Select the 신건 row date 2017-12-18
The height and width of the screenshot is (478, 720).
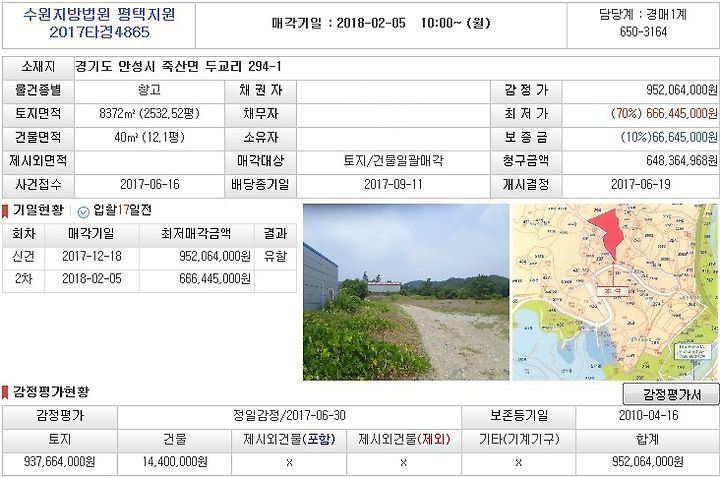[x=92, y=256]
